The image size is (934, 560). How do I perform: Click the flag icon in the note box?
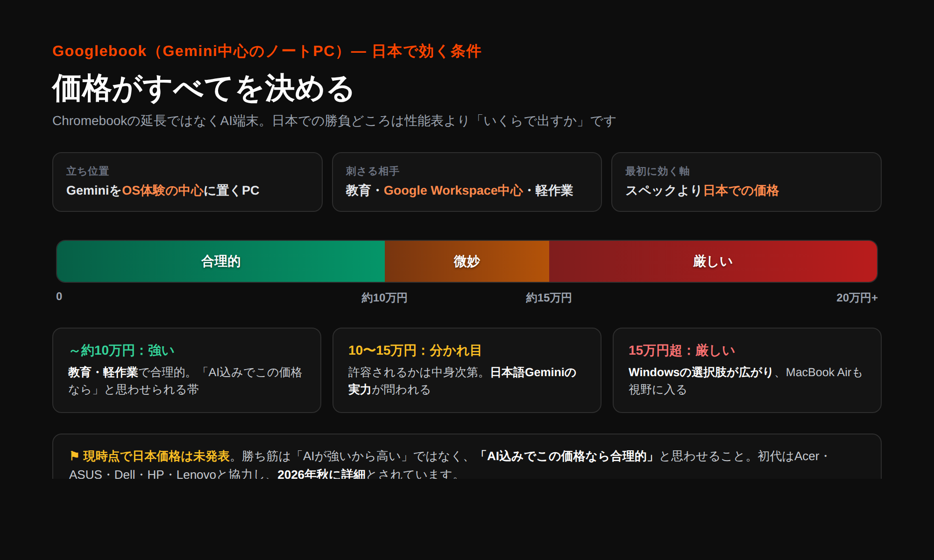(74, 455)
